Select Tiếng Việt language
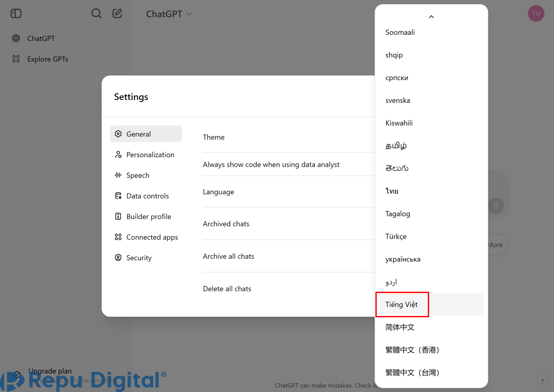This screenshot has height=392, width=554. (x=431, y=304)
